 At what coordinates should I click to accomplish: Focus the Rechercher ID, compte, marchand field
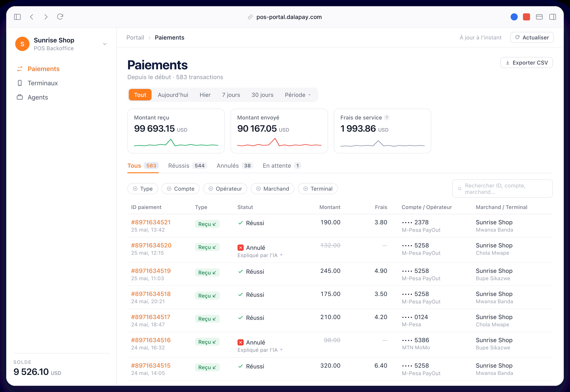(502, 189)
